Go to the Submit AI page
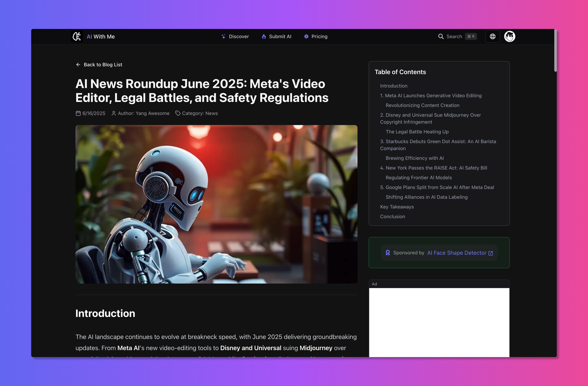Viewport: 588px width, 386px height. point(276,37)
